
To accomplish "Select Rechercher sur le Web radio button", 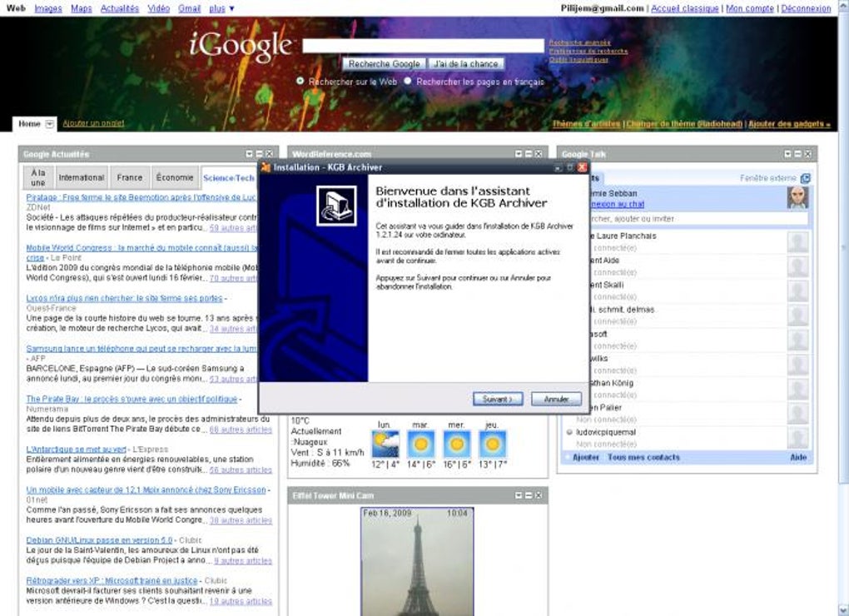I will (300, 82).
